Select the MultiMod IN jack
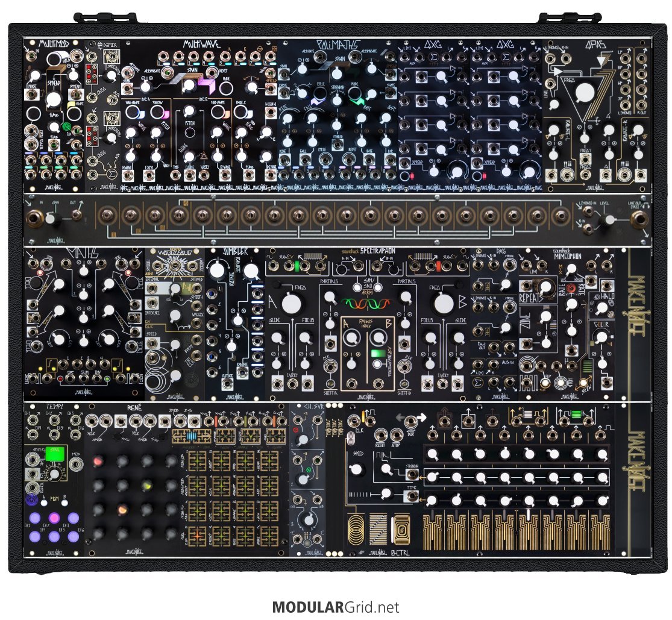Screen dimensions: 672x620 pyautogui.click(x=31, y=55)
